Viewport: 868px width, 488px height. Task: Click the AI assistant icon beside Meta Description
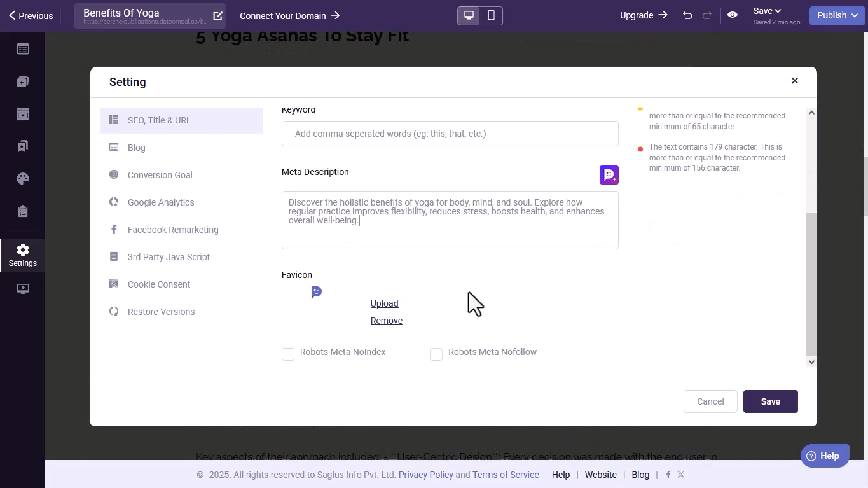pyautogui.click(x=609, y=175)
